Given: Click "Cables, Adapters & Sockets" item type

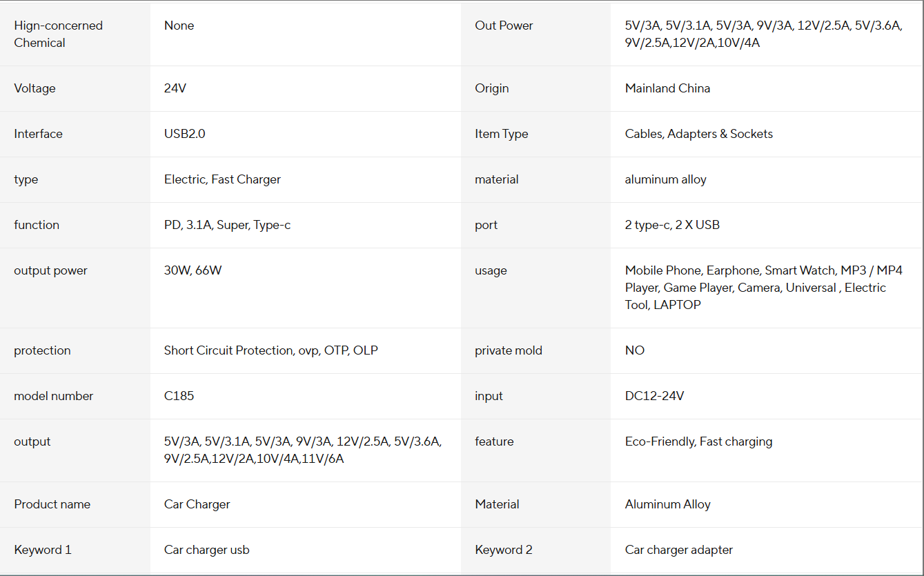Looking at the screenshot, I should coord(698,134).
